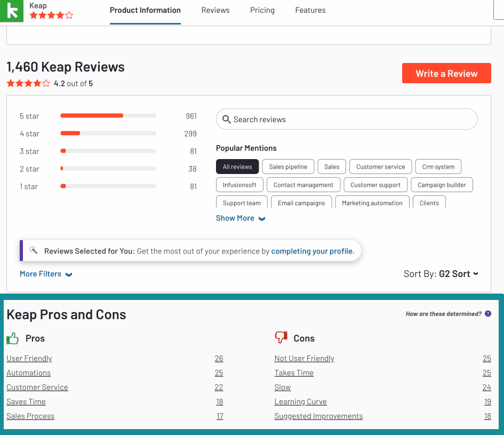Open the Customer Service pro link
The height and width of the screenshot is (435, 504).
coord(37,387)
